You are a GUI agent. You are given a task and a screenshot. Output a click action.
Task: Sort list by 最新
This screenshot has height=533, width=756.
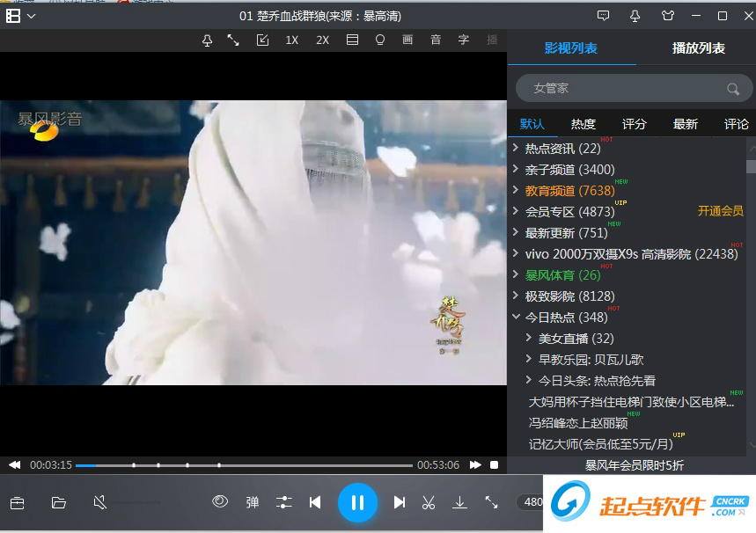coord(685,124)
